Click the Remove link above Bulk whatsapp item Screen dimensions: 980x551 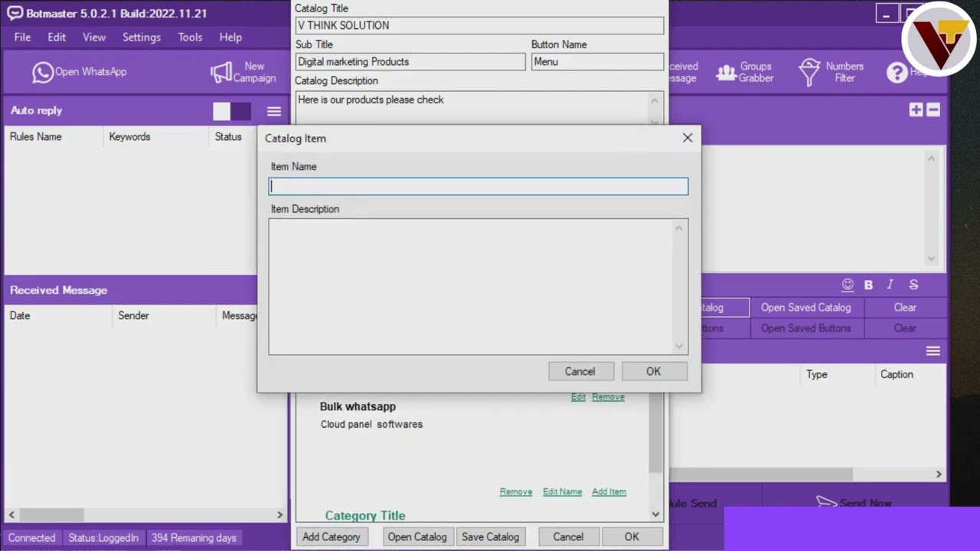click(608, 397)
